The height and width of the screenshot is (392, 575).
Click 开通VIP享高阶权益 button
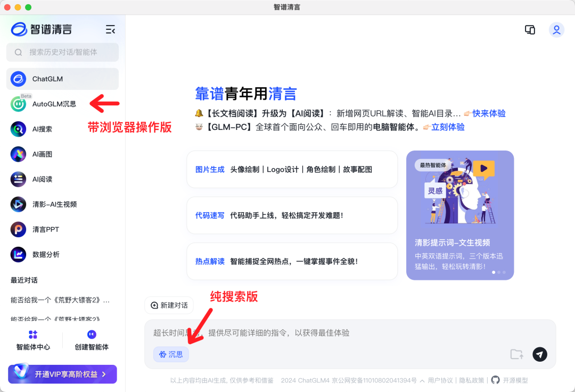(62, 374)
